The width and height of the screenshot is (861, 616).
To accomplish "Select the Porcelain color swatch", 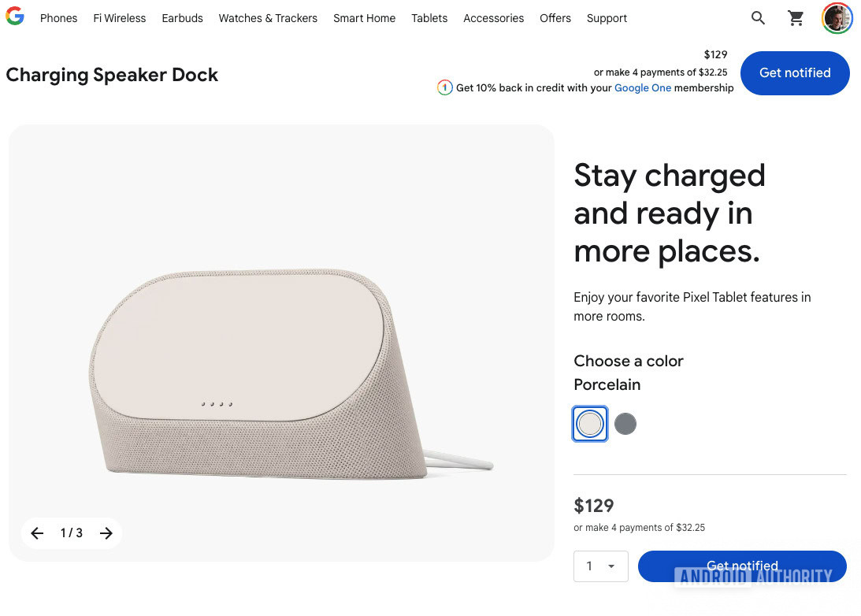I will coord(590,424).
